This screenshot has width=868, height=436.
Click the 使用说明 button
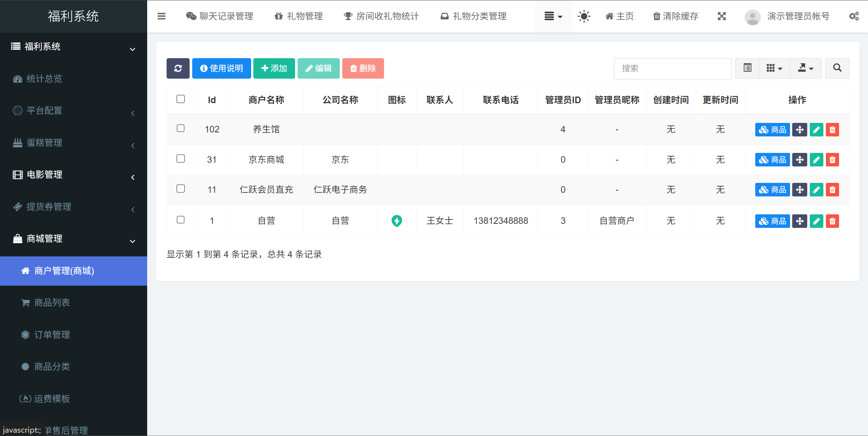point(221,68)
